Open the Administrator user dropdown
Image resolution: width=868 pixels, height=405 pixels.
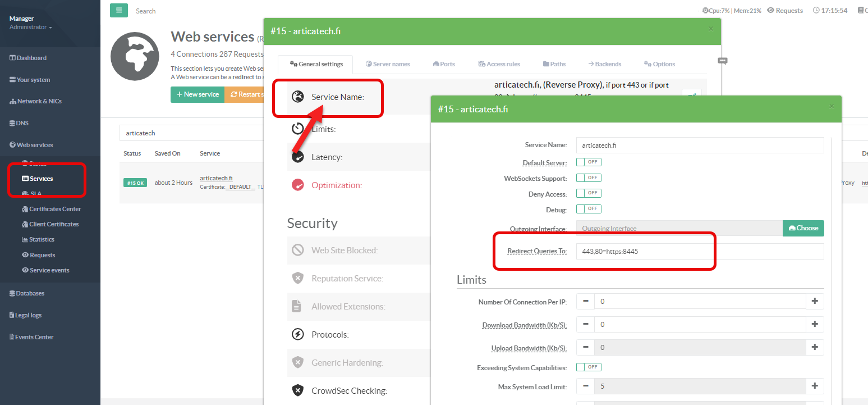pyautogui.click(x=31, y=28)
